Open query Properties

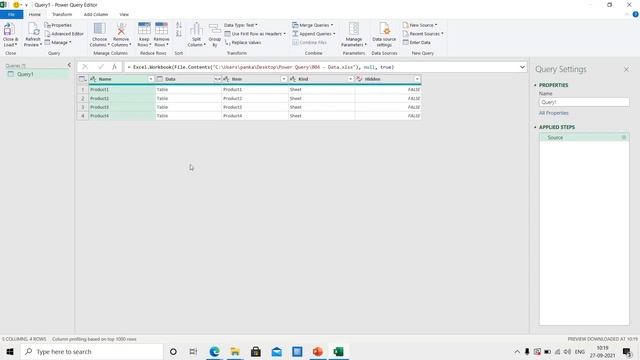[x=58, y=25]
